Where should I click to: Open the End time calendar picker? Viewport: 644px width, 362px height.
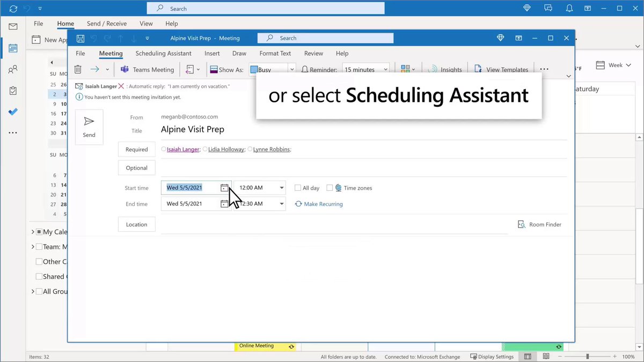(224, 204)
